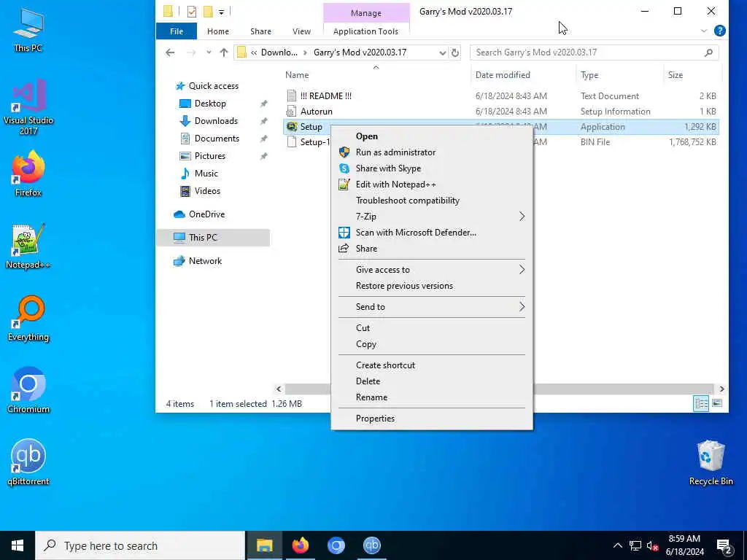Refresh the current folder view
Viewport: 747px width, 560px height.
click(455, 52)
